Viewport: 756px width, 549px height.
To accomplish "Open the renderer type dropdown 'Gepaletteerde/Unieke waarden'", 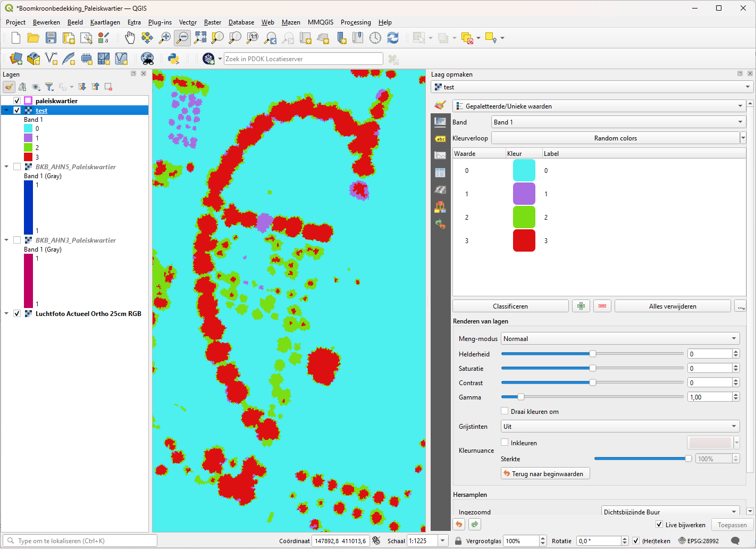I will [x=599, y=106].
